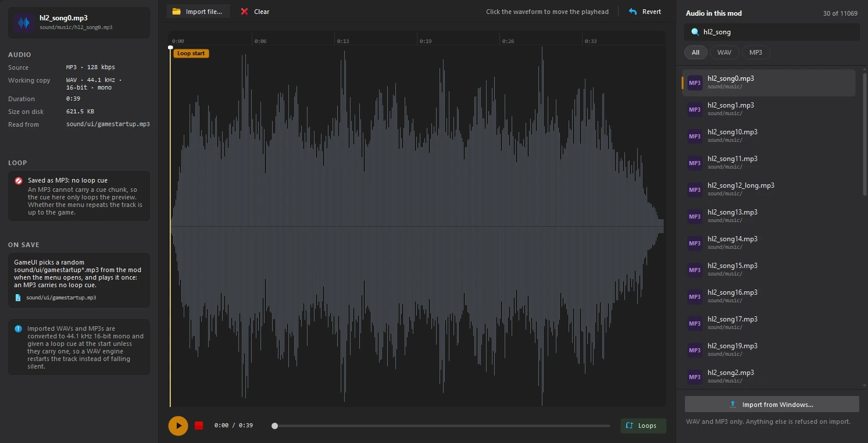
Task: Filter the list by MP3
Action: point(756,52)
